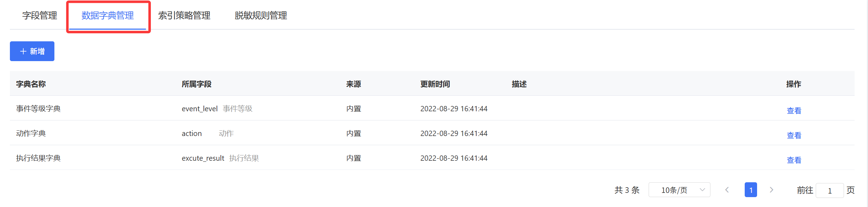Click the previous page arrow

[727, 190]
